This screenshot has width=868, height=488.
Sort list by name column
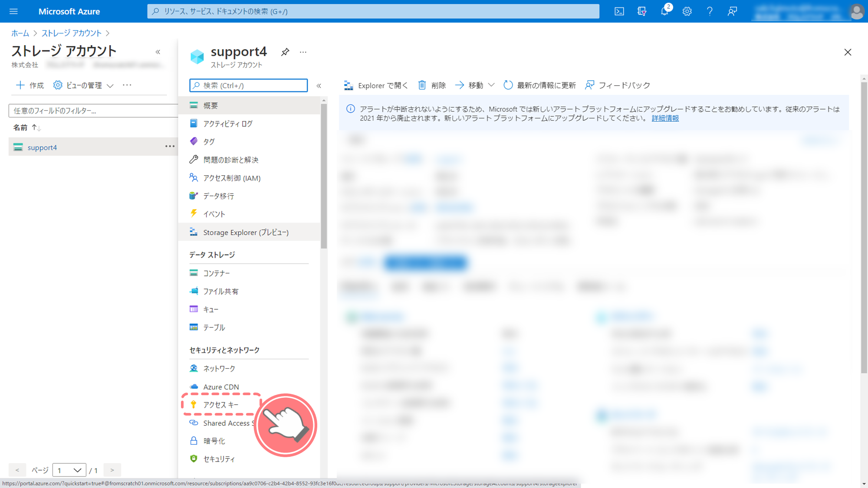(27, 128)
